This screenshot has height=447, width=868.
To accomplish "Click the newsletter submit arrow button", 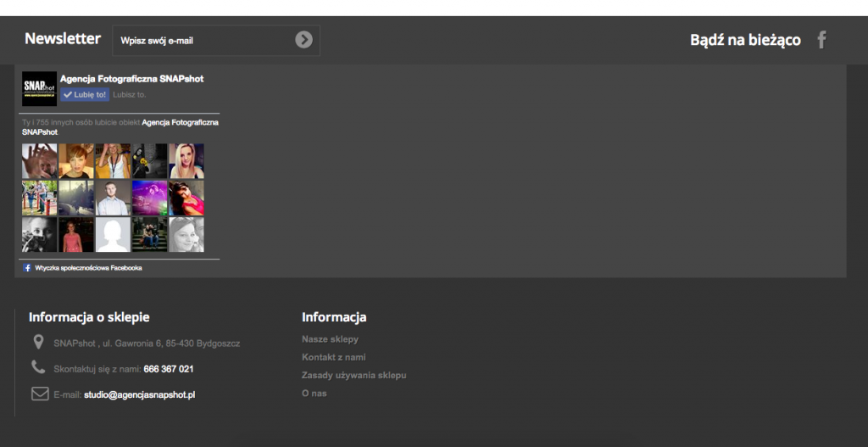I will coord(303,40).
